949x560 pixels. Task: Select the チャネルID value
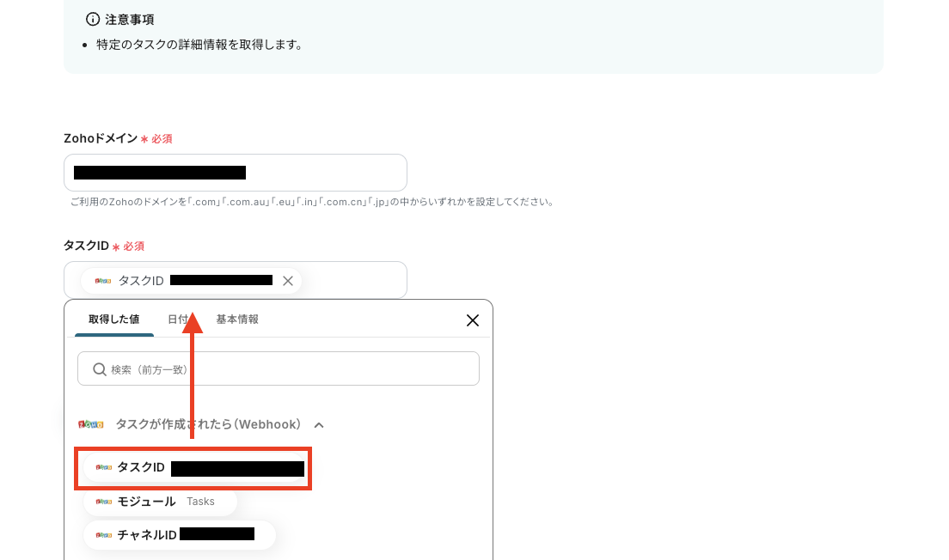(179, 534)
